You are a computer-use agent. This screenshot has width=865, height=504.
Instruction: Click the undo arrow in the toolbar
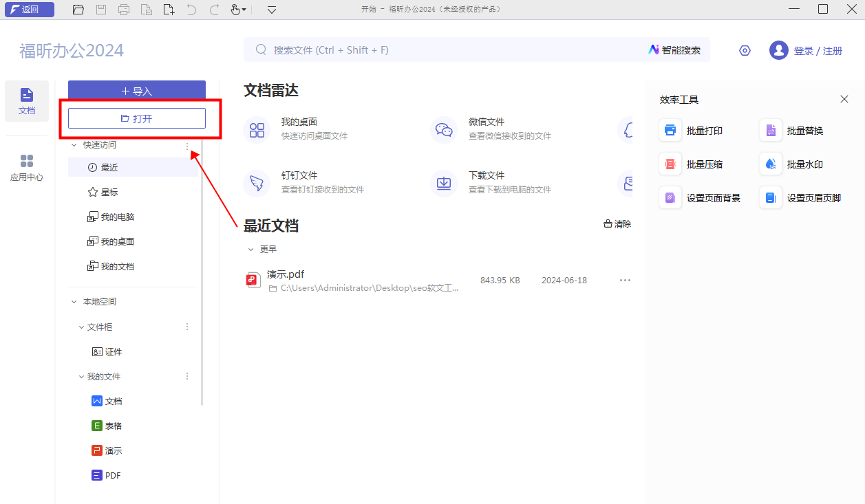click(x=191, y=9)
